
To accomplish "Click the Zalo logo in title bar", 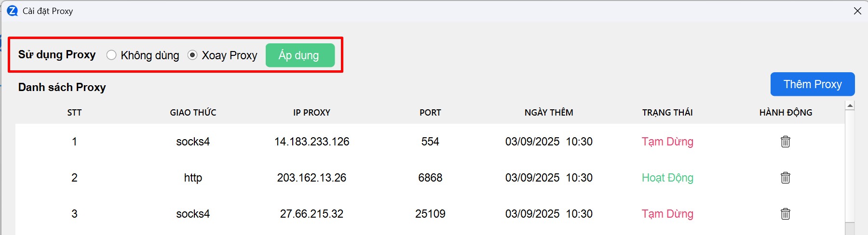I will tap(12, 11).
